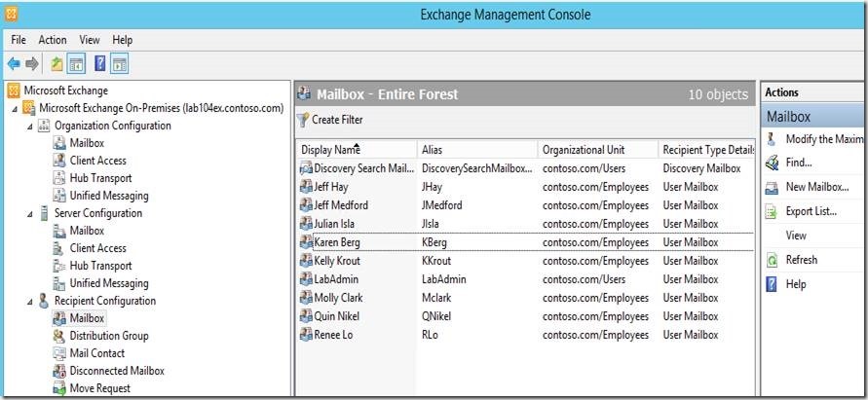
Task: Click the Export List action icon
Action: pyautogui.click(x=773, y=211)
